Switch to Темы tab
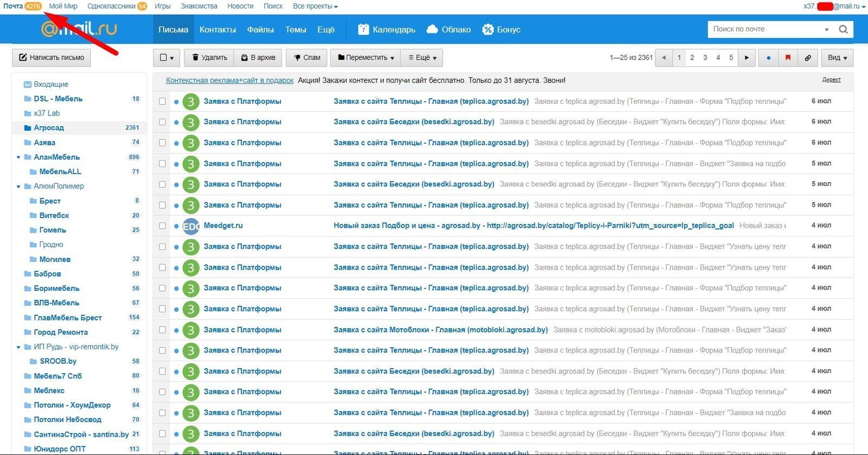This screenshot has width=868, height=455. [296, 29]
